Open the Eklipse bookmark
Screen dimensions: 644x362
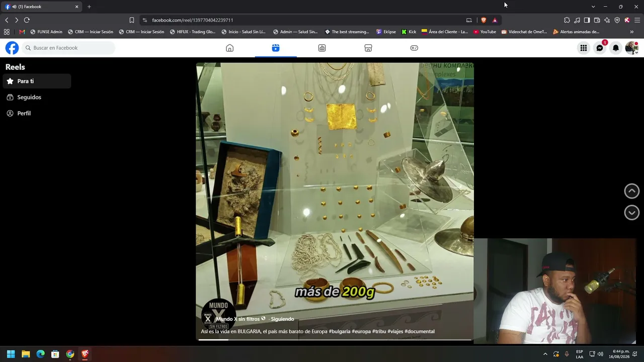386,32
